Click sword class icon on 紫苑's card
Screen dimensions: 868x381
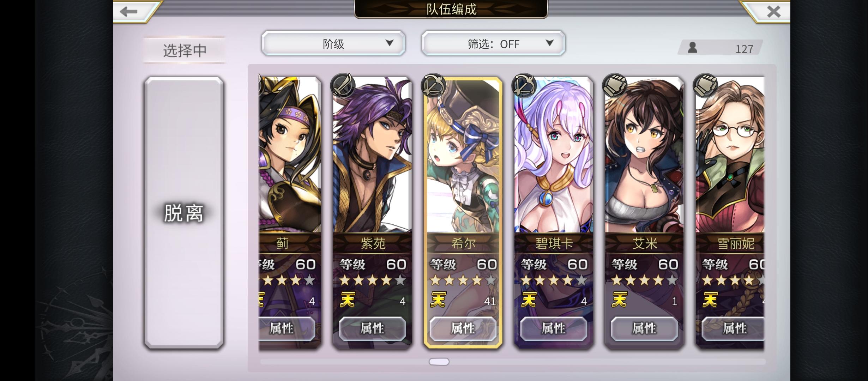tap(342, 85)
